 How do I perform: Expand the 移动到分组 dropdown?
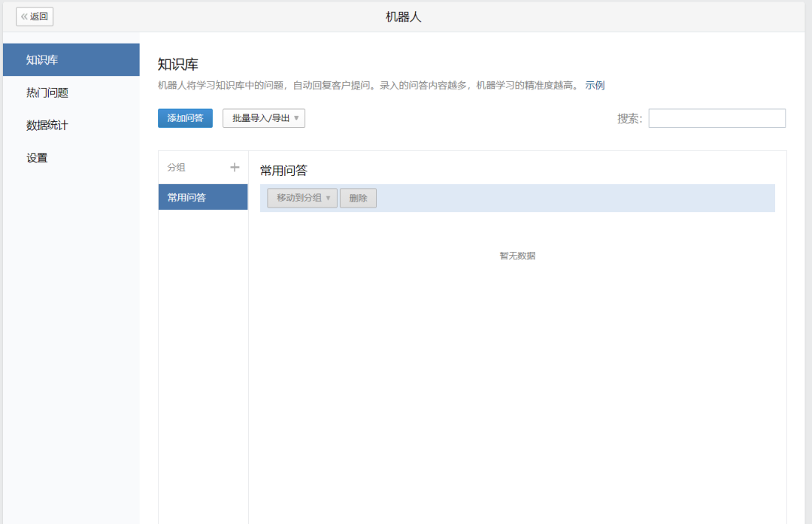click(x=302, y=198)
